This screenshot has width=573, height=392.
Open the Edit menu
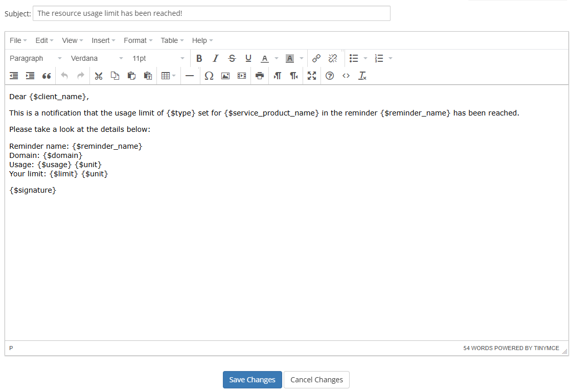[44, 40]
